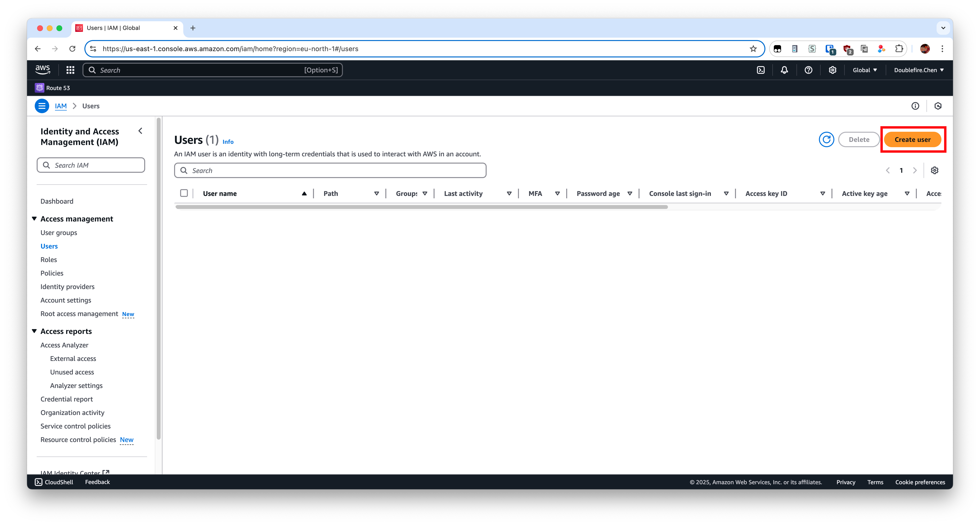Click the Route 53 favorite shortcut

click(x=53, y=88)
